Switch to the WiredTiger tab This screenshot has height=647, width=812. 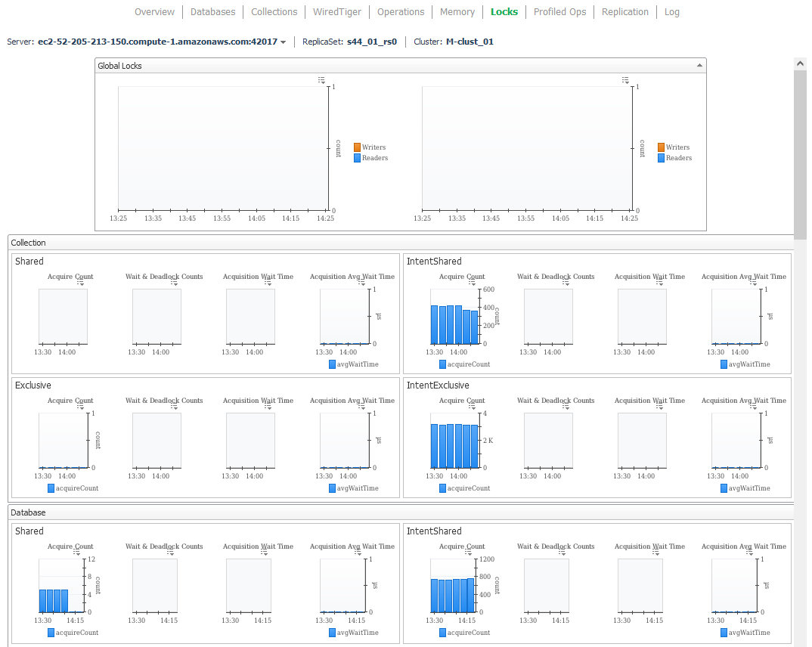click(x=337, y=12)
